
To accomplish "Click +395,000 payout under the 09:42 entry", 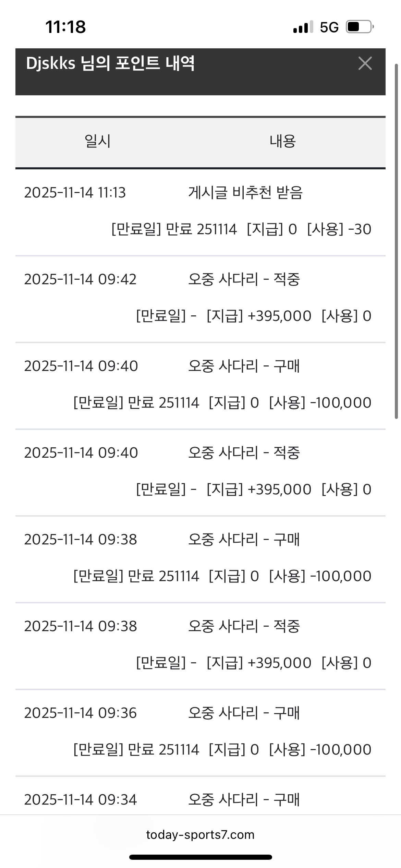I will [279, 316].
